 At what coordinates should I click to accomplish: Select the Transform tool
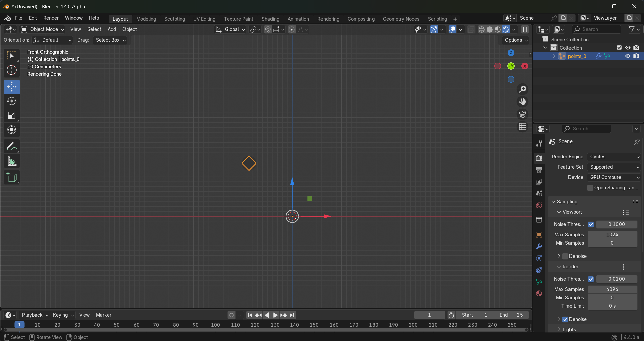(12, 130)
